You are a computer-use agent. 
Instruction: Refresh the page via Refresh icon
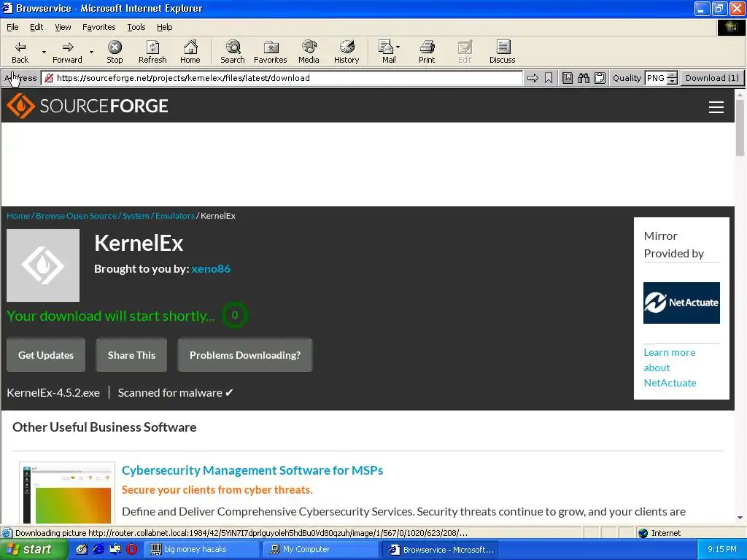(x=152, y=52)
